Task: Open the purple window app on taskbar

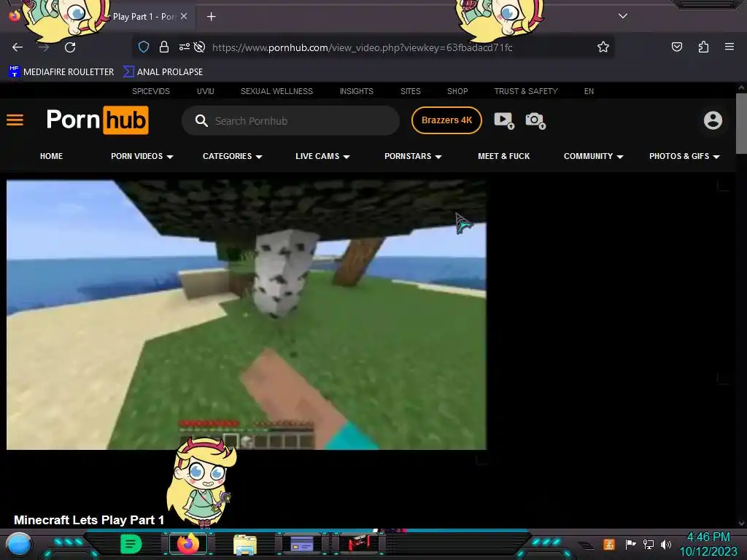Action: [301, 544]
